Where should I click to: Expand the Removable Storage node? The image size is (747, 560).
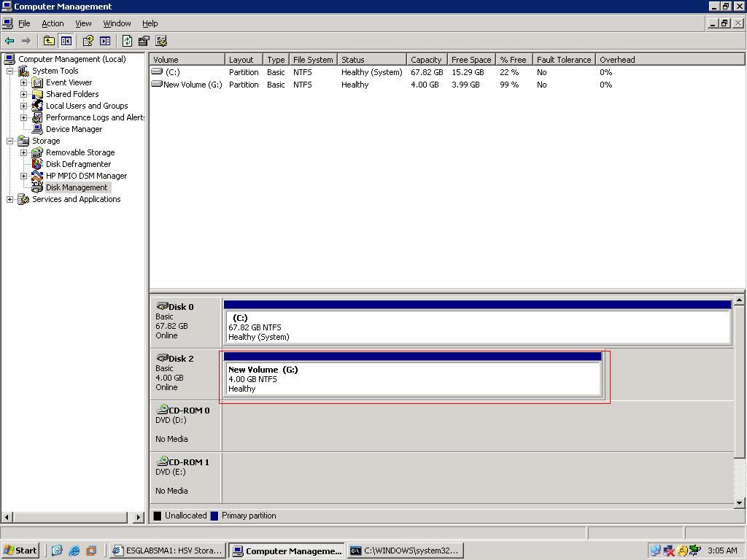(x=24, y=152)
